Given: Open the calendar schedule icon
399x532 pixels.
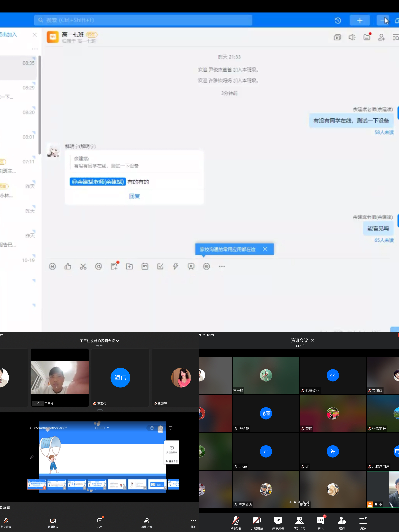Looking at the screenshot, I should pyautogui.click(x=145, y=267).
